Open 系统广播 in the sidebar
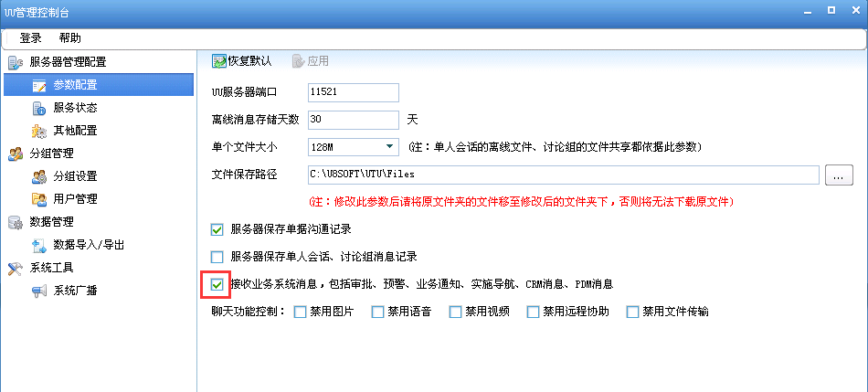868x392 pixels. coord(75,291)
